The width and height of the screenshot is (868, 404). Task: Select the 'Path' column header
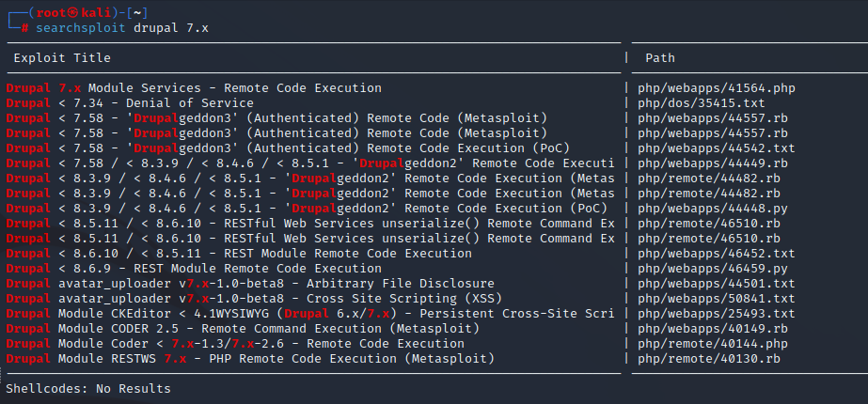point(660,58)
